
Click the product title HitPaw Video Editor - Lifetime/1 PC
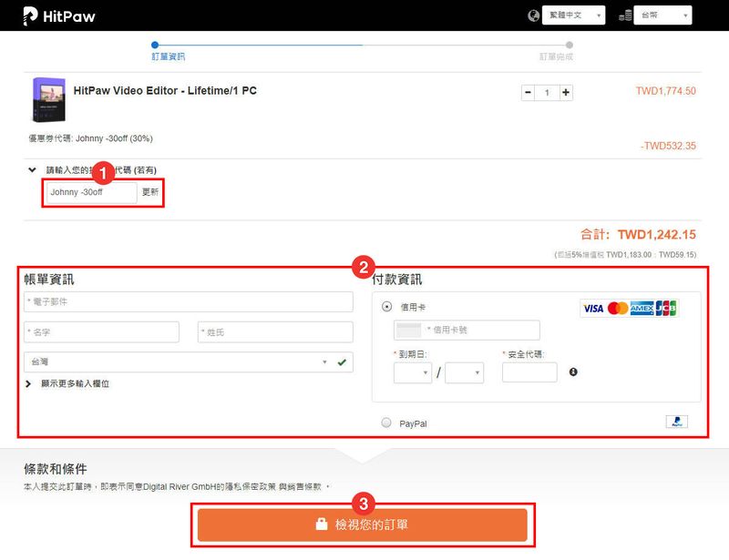(165, 91)
